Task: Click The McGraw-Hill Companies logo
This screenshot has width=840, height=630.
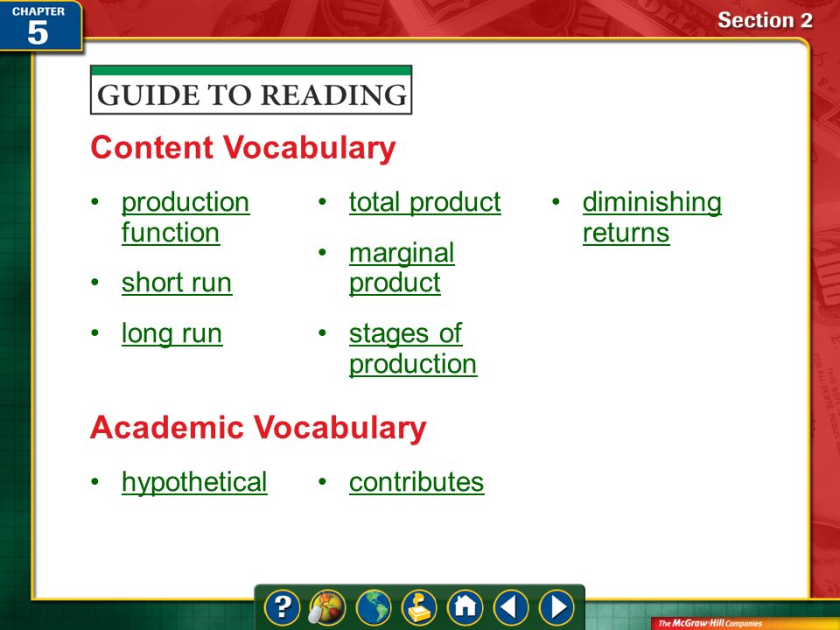Action: [x=710, y=623]
